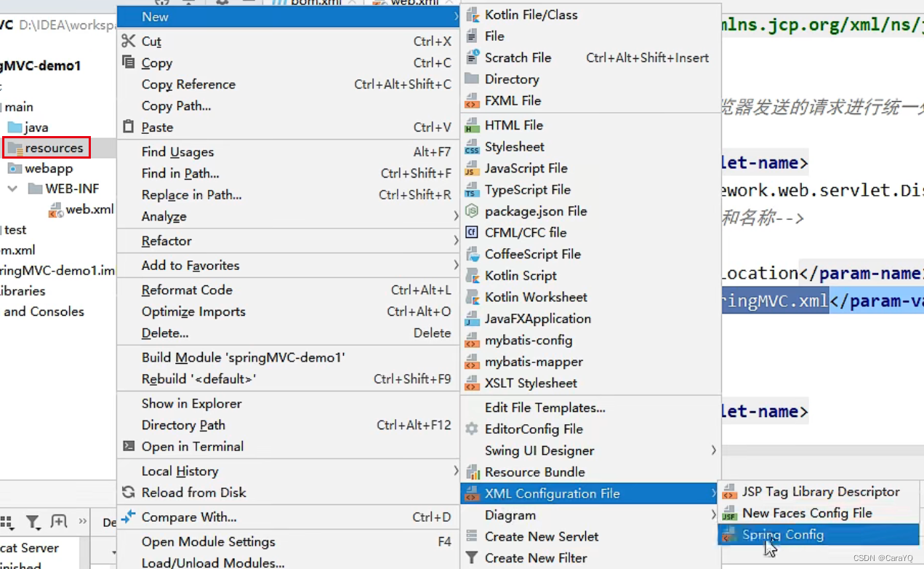Viewport: 924px width, 569px height.
Task: Click the Copy icon in context menu
Action: (129, 63)
